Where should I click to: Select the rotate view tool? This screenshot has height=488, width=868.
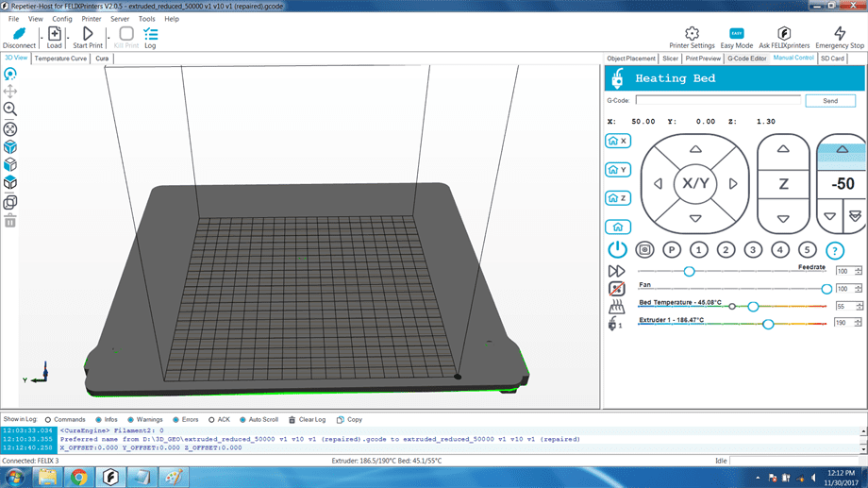coord(10,74)
